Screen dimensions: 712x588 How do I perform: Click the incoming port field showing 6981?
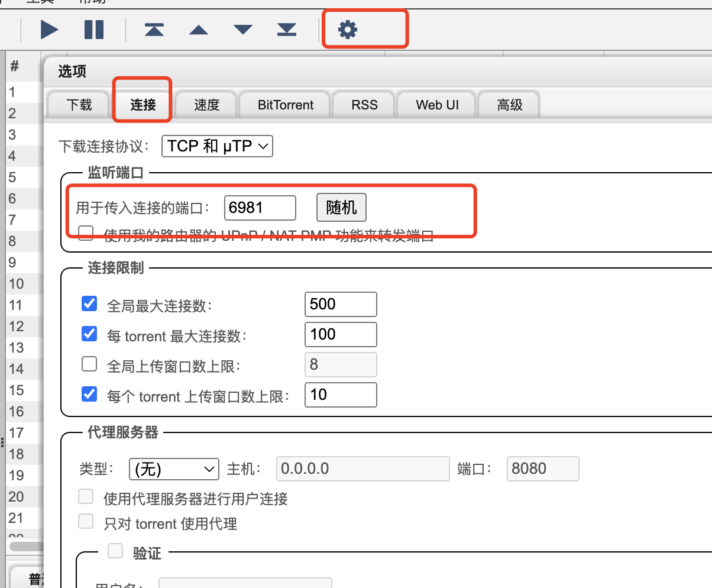(260, 208)
